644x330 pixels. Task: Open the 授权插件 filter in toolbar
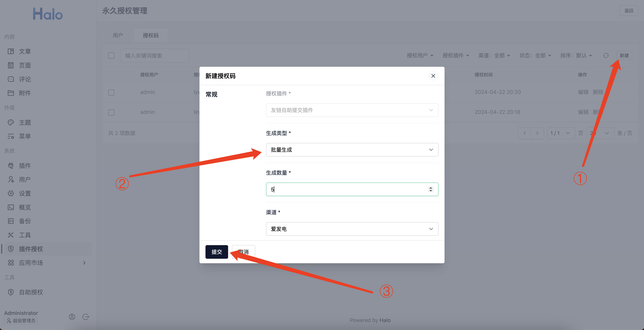click(456, 55)
